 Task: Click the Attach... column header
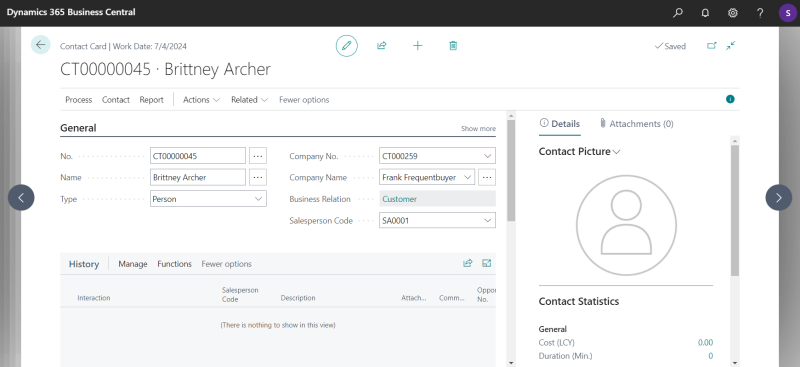tap(414, 298)
